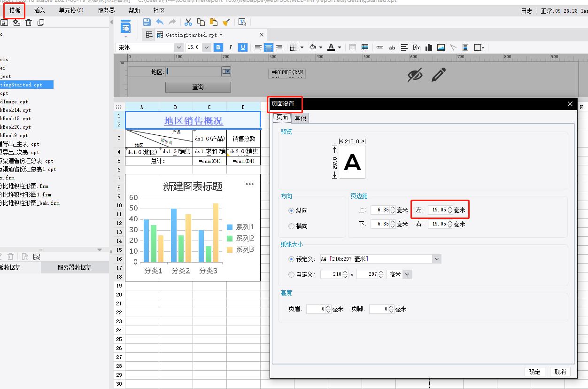This screenshot has width=588, height=389.
Task: Click the Paste clipboard icon
Action: click(x=214, y=22)
